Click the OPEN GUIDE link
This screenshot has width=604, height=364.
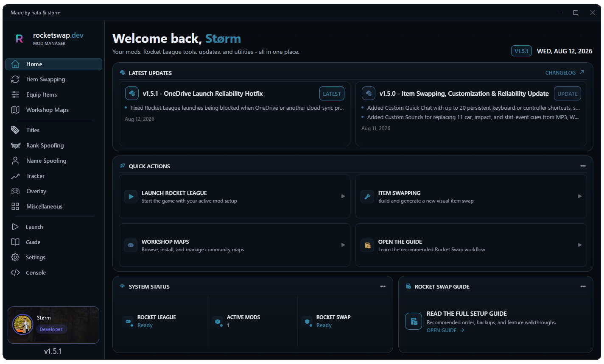click(x=445, y=331)
